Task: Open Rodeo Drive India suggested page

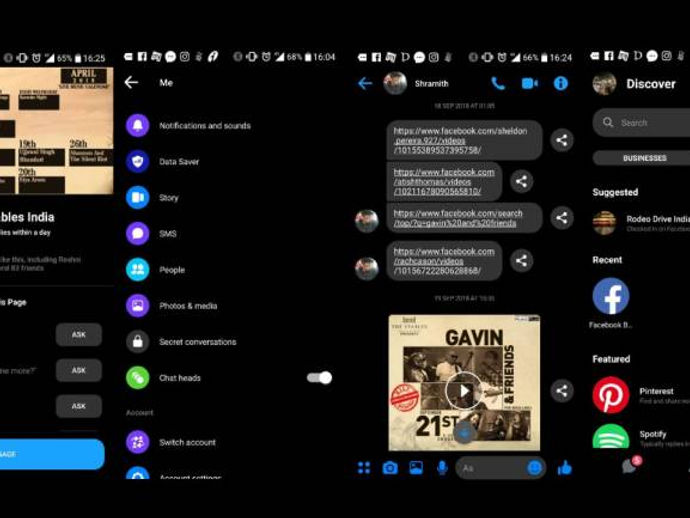Action: click(641, 223)
